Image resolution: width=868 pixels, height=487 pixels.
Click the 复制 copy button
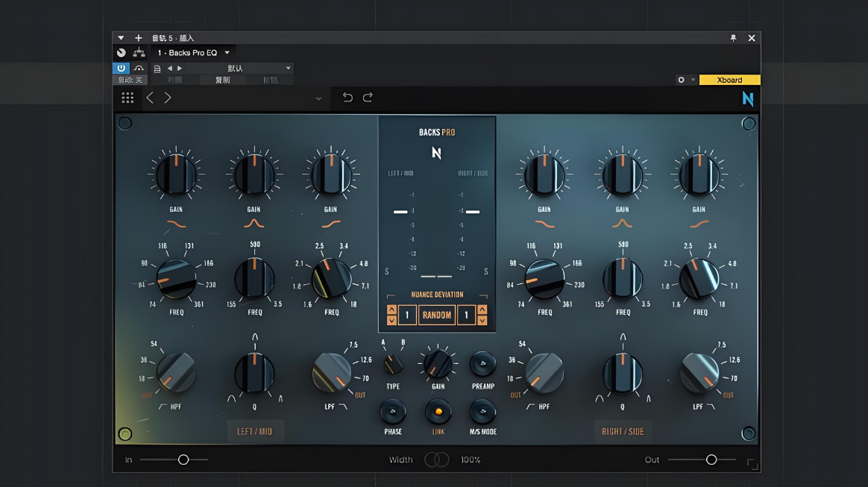(x=223, y=81)
